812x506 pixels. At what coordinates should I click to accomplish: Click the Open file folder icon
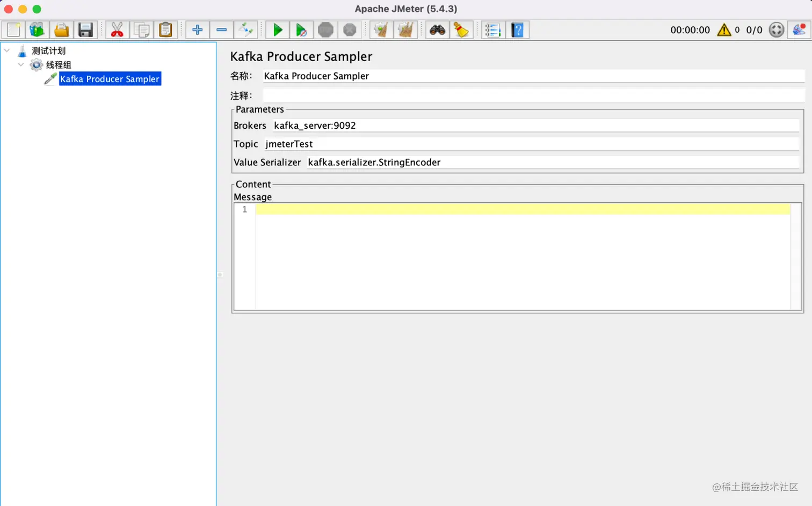(x=61, y=30)
